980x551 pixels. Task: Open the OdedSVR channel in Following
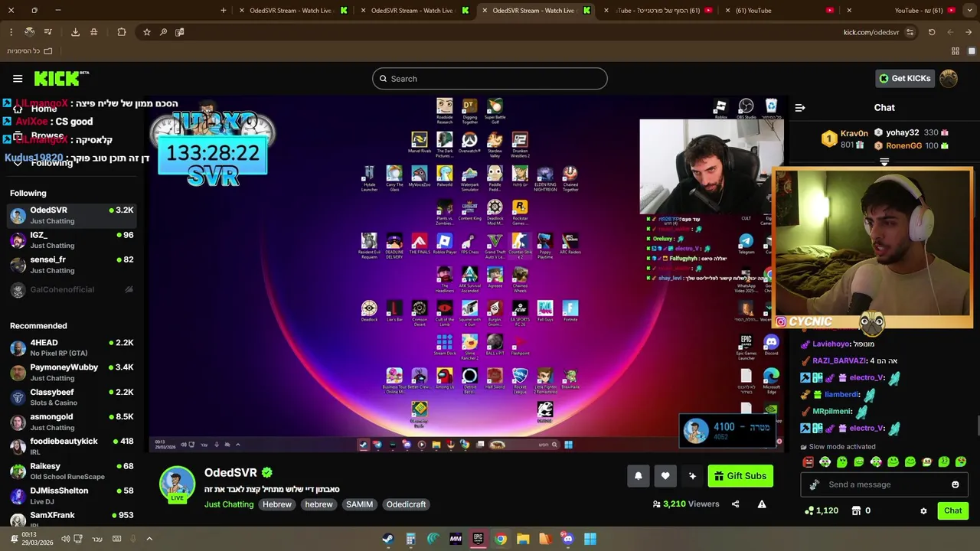click(x=71, y=215)
